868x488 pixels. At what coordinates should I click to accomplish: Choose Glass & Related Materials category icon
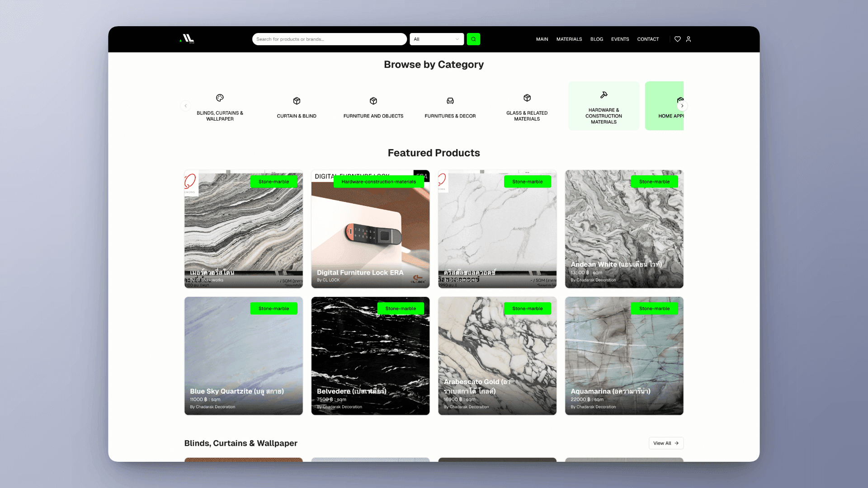pyautogui.click(x=527, y=98)
